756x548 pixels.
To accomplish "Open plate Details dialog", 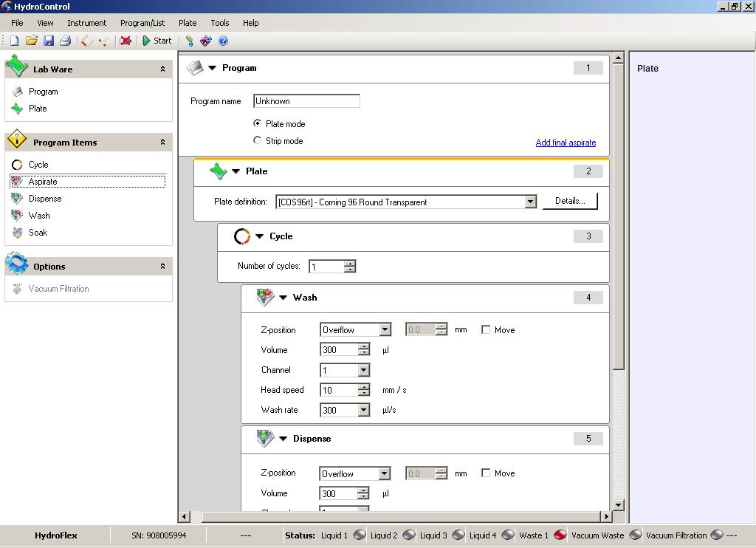I will [x=570, y=201].
